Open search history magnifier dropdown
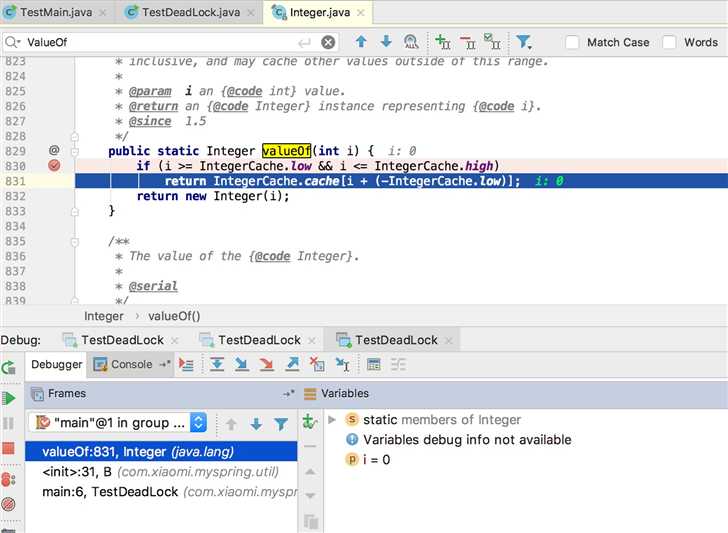The width and height of the screenshot is (728, 533). tap(13, 42)
